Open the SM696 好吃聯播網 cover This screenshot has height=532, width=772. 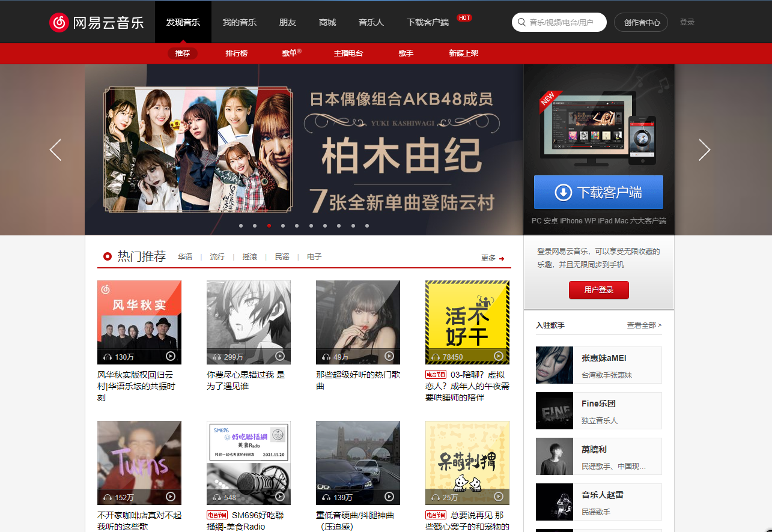click(x=249, y=463)
